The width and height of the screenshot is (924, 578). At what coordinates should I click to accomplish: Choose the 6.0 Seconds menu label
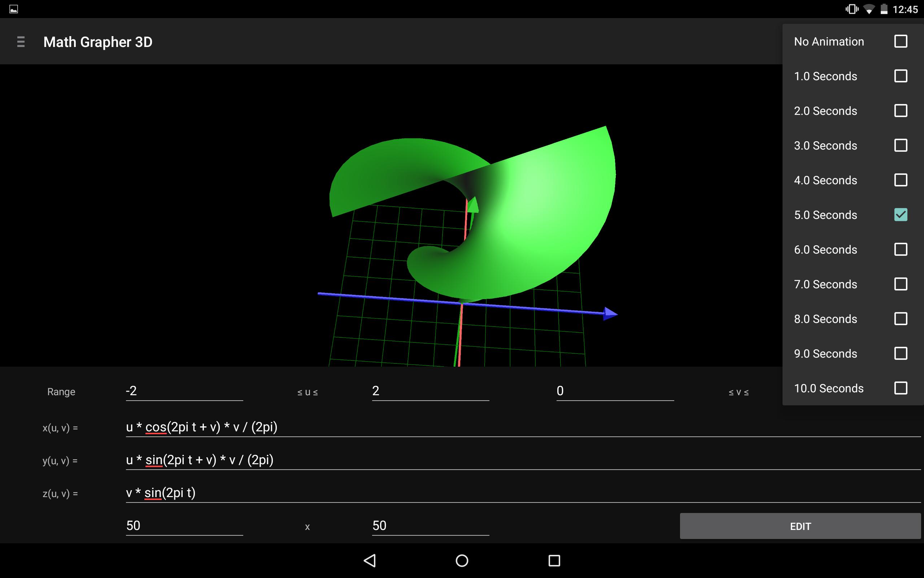pyautogui.click(x=825, y=249)
